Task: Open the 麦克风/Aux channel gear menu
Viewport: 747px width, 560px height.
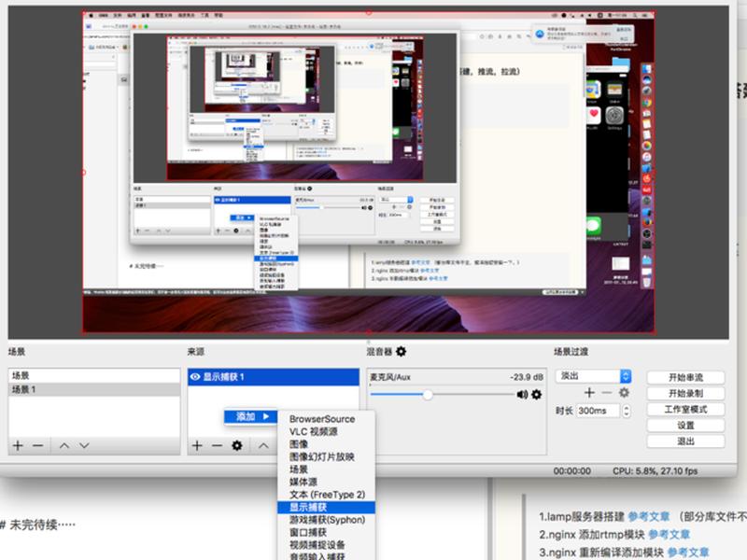Action: pos(536,394)
